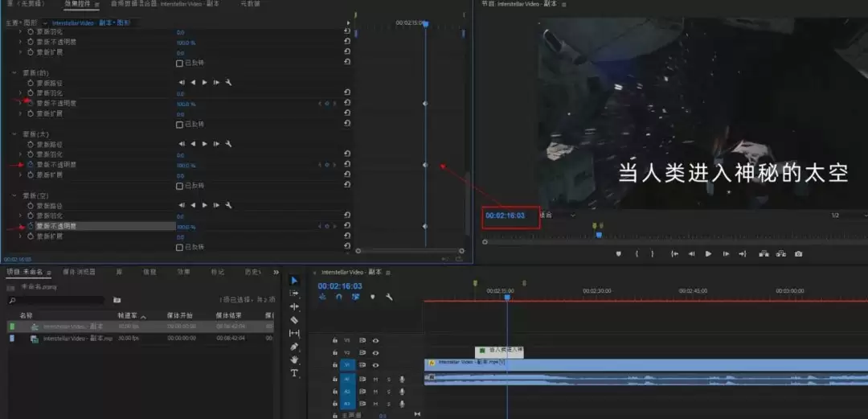The width and height of the screenshot is (868, 419).
Task: Enable voice-over record on track A3
Action: (403, 405)
